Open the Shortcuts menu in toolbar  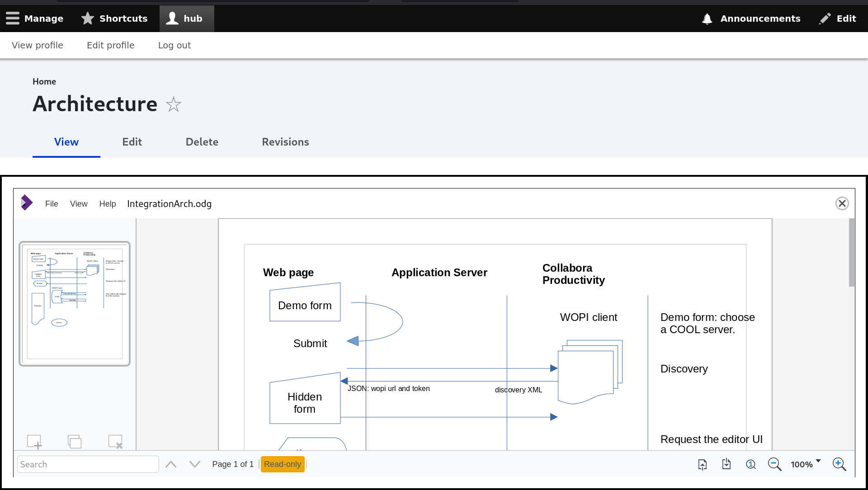click(114, 19)
